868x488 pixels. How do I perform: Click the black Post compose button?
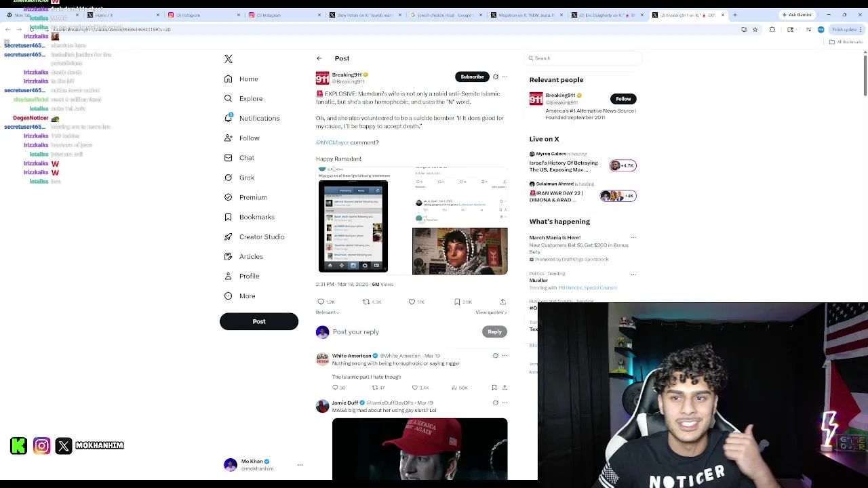click(259, 321)
